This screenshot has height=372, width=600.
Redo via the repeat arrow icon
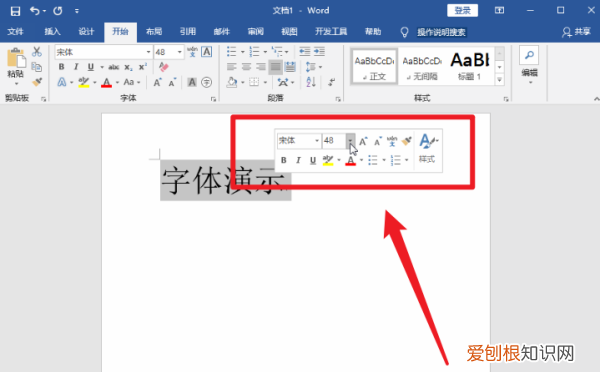58,11
